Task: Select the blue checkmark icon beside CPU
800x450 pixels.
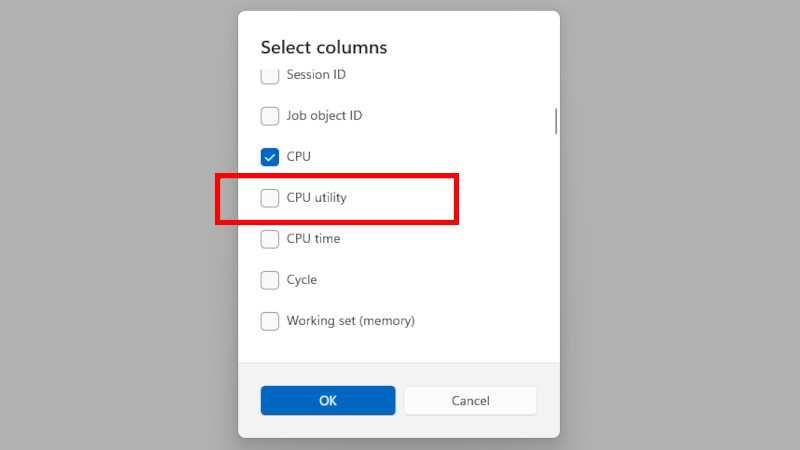Action: click(270, 157)
